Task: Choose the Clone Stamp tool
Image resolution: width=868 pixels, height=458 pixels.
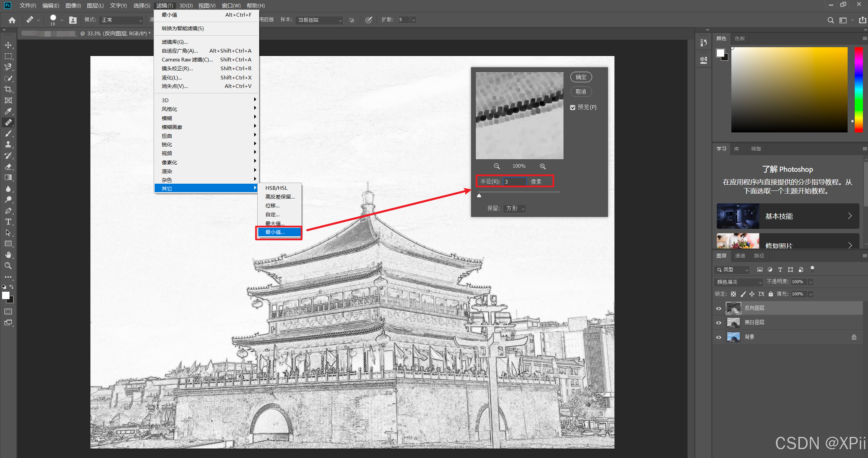Action: click(x=8, y=145)
